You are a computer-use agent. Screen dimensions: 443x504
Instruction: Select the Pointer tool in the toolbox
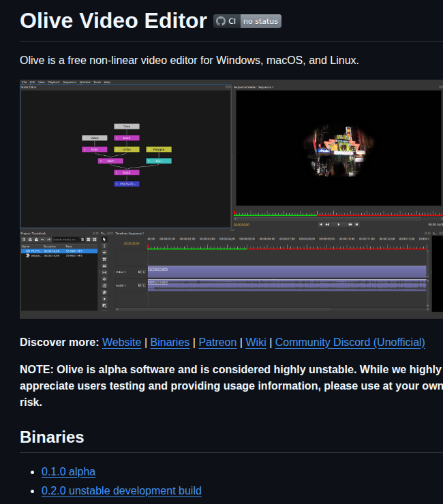(104, 240)
